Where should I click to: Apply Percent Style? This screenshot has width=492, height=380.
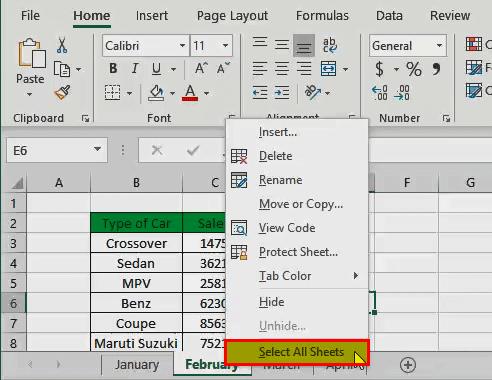click(x=414, y=69)
